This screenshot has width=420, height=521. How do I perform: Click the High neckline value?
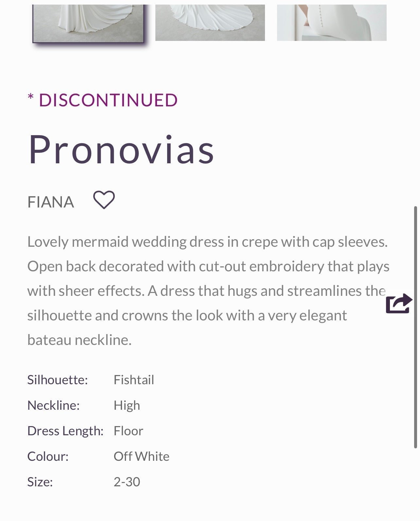pyautogui.click(x=127, y=405)
